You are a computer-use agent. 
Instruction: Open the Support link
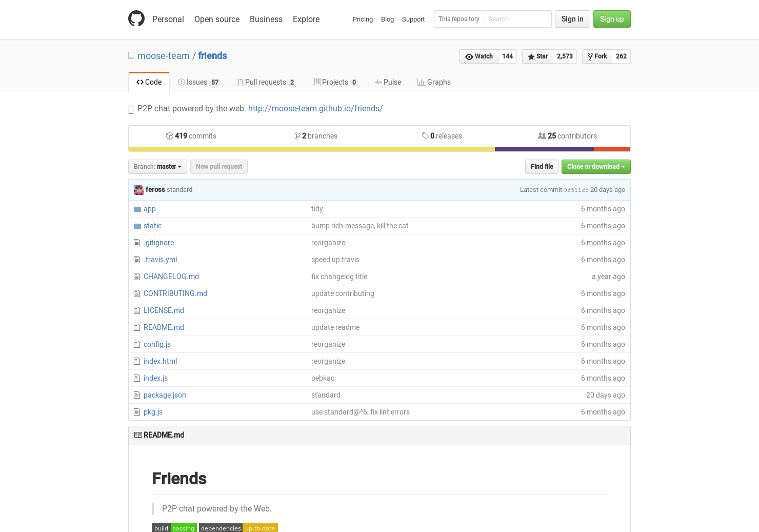[x=413, y=19]
